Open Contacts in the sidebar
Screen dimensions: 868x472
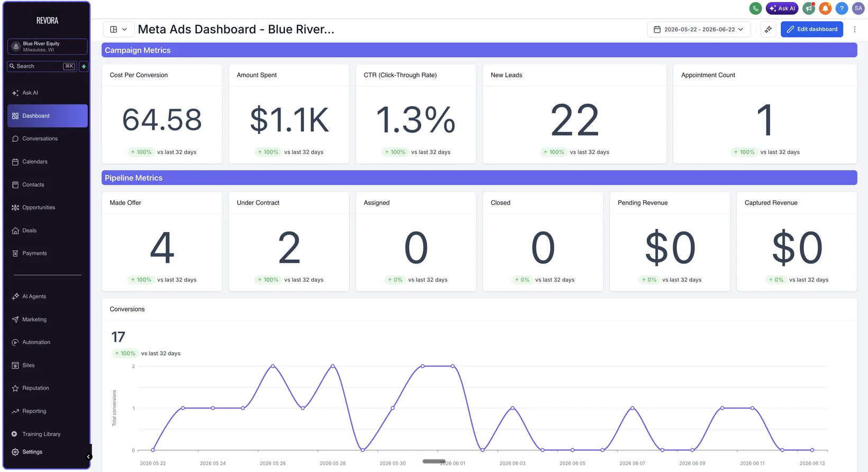pos(48,184)
